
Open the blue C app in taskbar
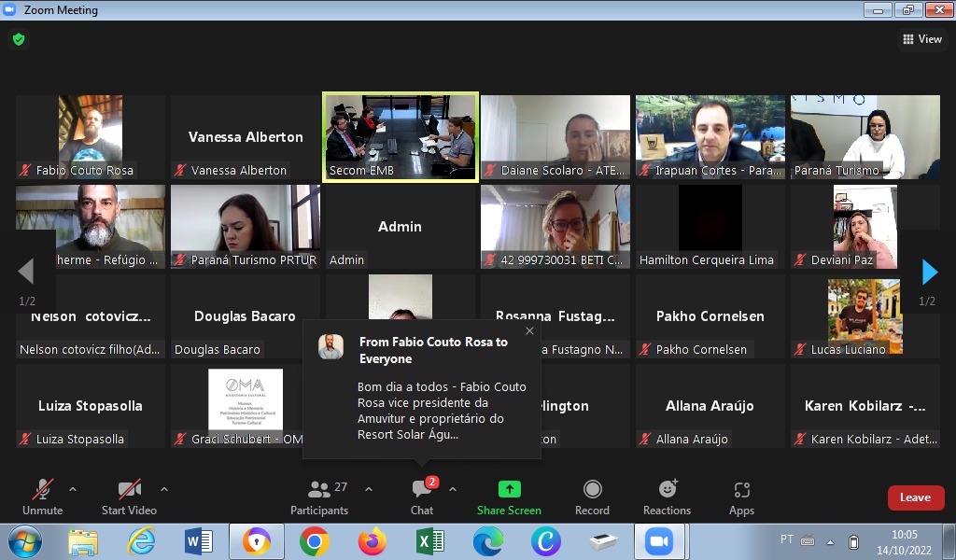click(x=545, y=541)
